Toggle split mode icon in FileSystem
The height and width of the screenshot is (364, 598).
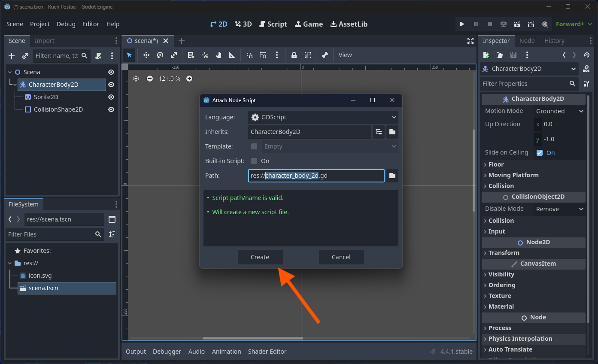coord(112,219)
